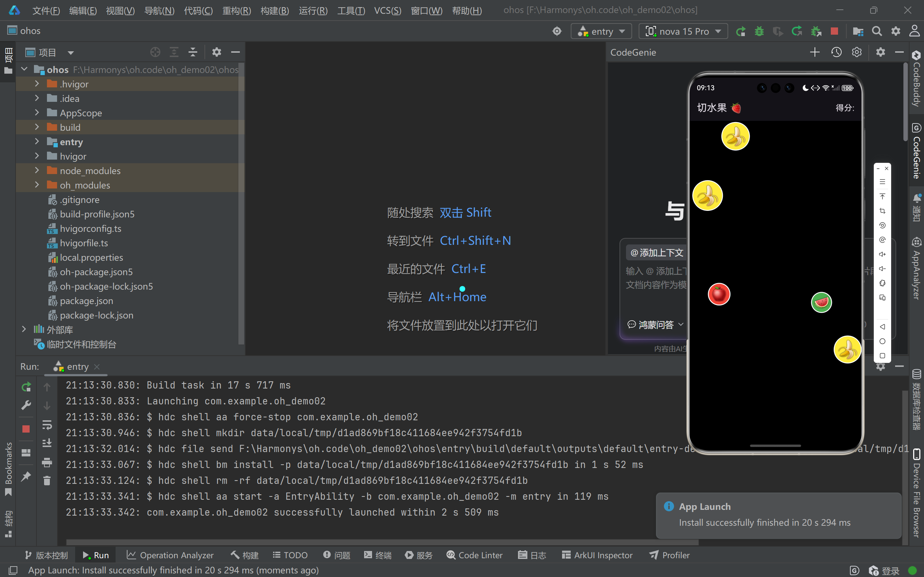Open CodeGenie history clock icon
The height and width of the screenshot is (577, 924).
coord(836,52)
